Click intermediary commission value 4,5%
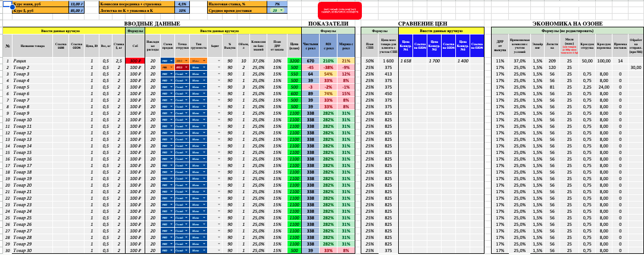 pos(182,4)
